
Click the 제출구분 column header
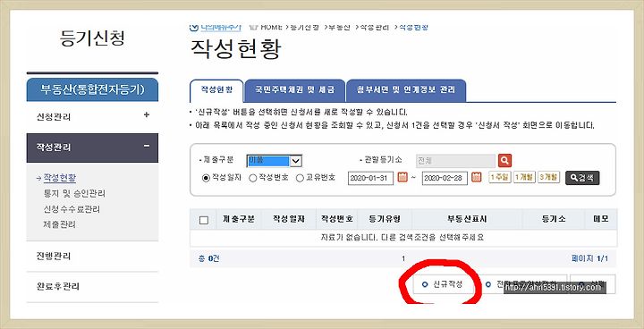click(x=239, y=219)
